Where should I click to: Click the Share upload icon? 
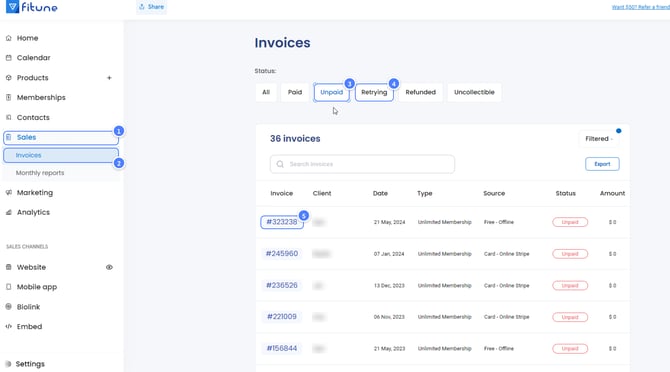pos(142,7)
